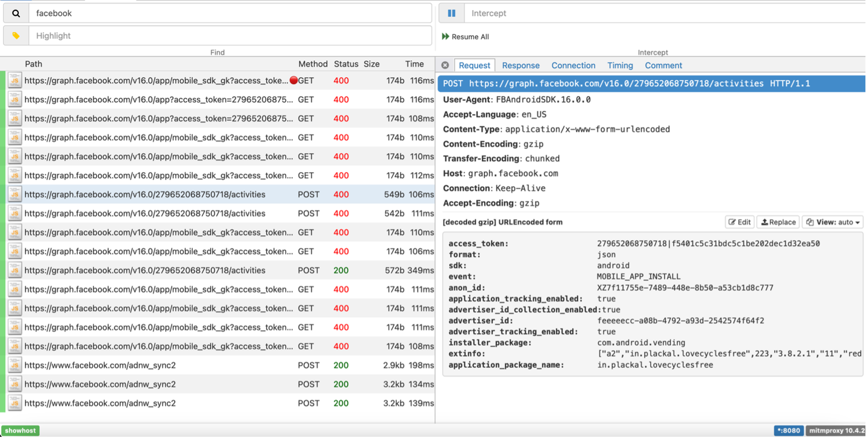Open the View: auto dropdown
The height and width of the screenshot is (438, 868).
click(x=833, y=222)
